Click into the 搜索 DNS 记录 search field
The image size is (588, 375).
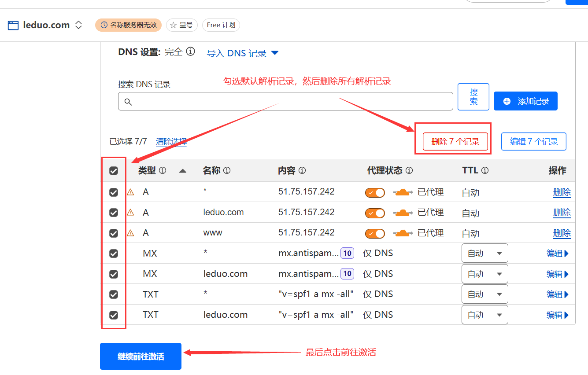coord(285,101)
